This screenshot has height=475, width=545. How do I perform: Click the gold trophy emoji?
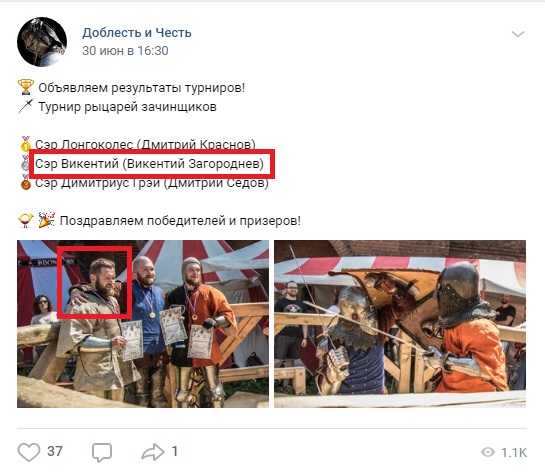coord(26,87)
